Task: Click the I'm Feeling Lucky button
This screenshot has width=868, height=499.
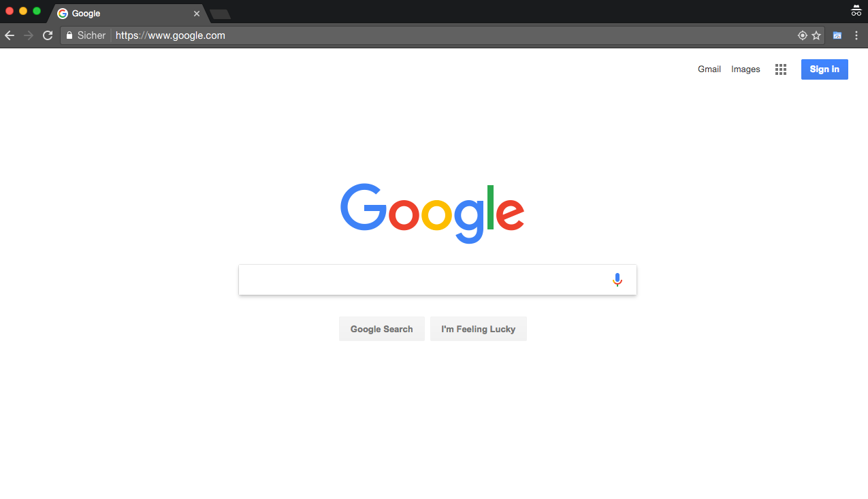Action: click(479, 329)
